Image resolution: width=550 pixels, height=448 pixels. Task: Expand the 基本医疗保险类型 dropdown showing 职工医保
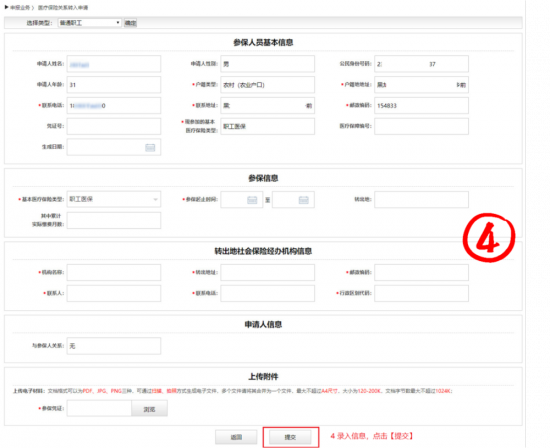pos(114,199)
